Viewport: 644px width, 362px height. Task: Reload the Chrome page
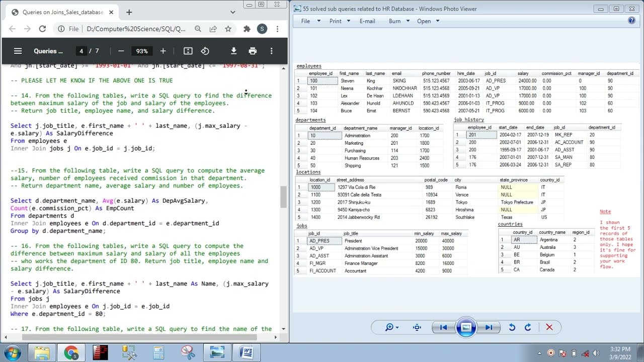tap(42, 29)
